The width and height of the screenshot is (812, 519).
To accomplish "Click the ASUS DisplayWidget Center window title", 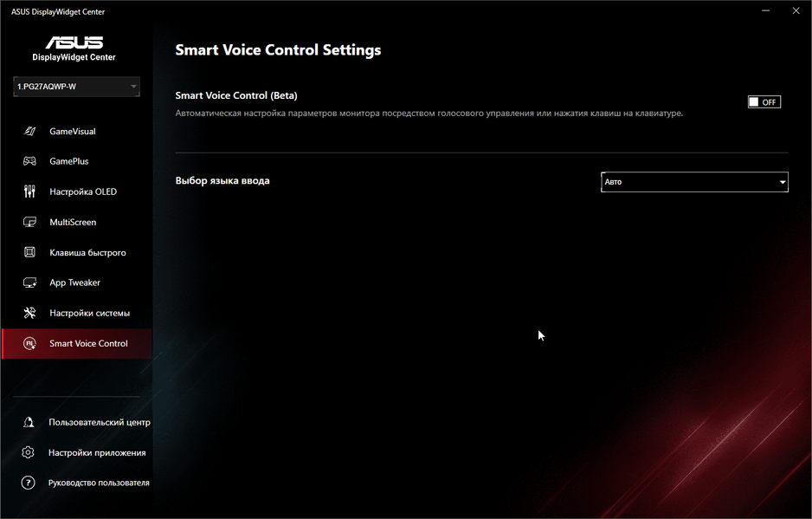I will click(x=58, y=11).
